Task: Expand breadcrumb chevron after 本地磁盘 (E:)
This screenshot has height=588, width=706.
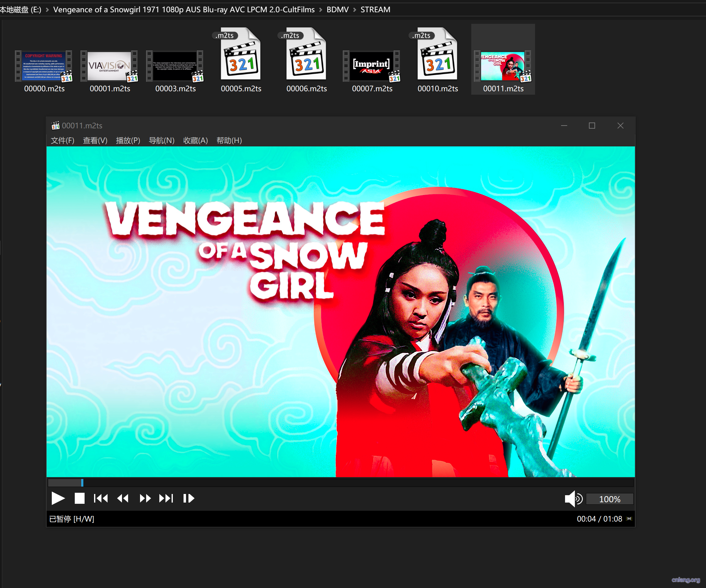Action: click(x=47, y=10)
